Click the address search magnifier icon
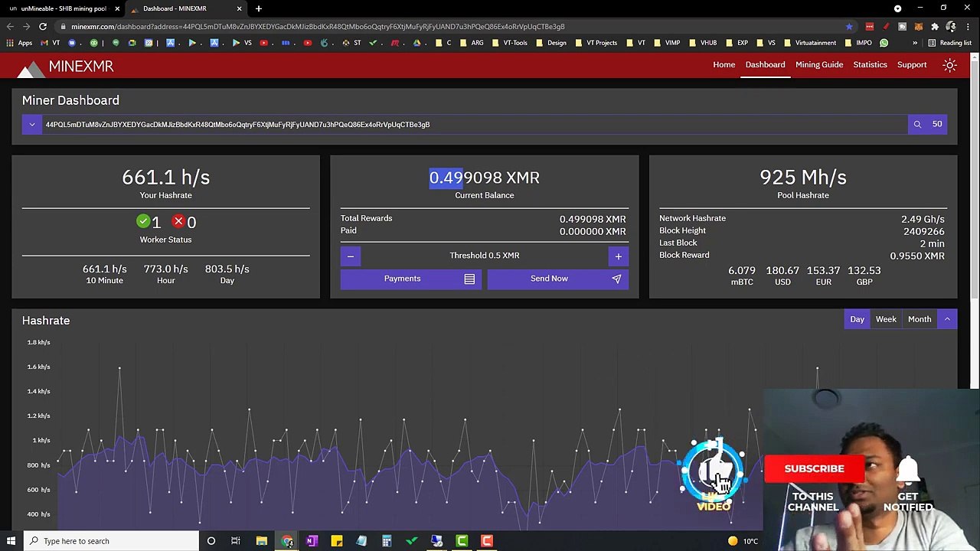Screen dimensions: 980x551 pos(917,124)
